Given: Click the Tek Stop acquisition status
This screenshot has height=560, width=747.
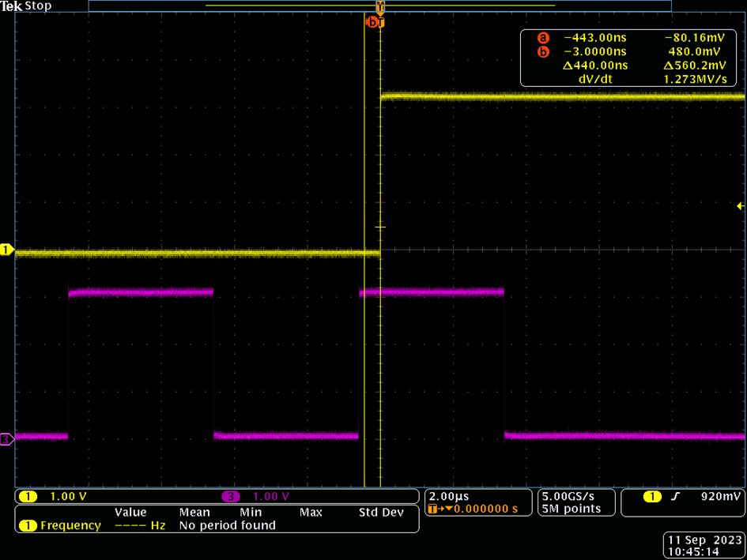Looking at the screenshot, I should (26, 6).
